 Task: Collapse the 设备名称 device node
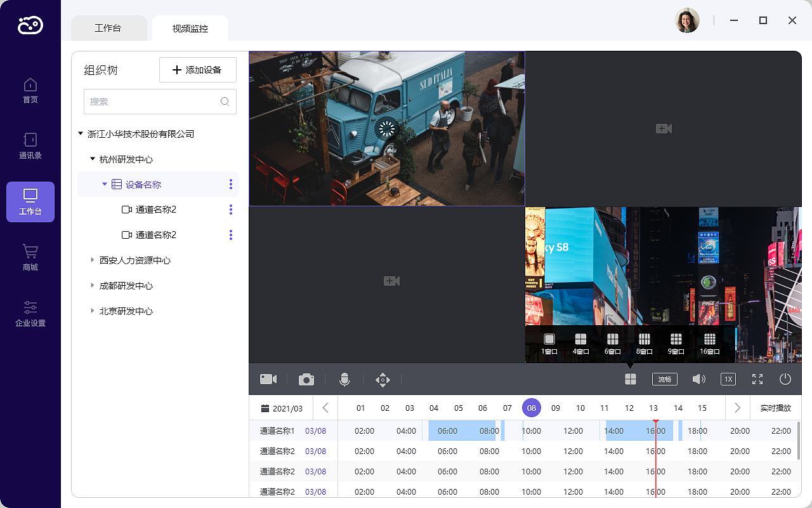coord(105,184)
